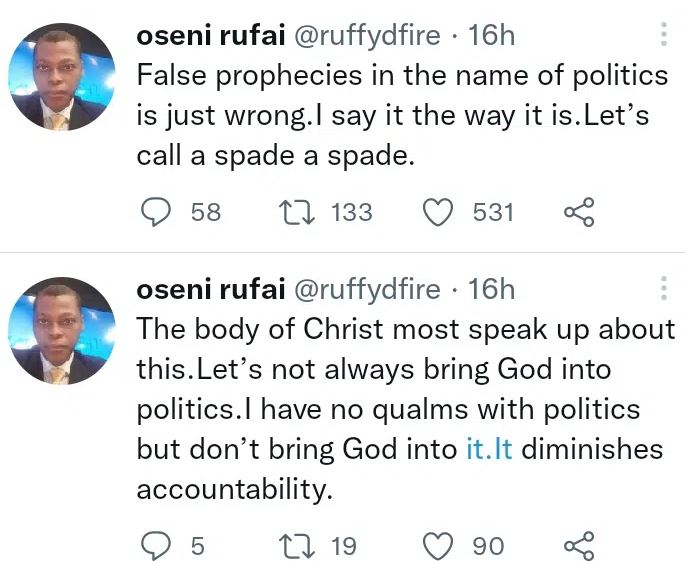This screenshot has height=561, width=685.
Task: Open the 16h timestamp of first tweet
Action: coord(491,36)
